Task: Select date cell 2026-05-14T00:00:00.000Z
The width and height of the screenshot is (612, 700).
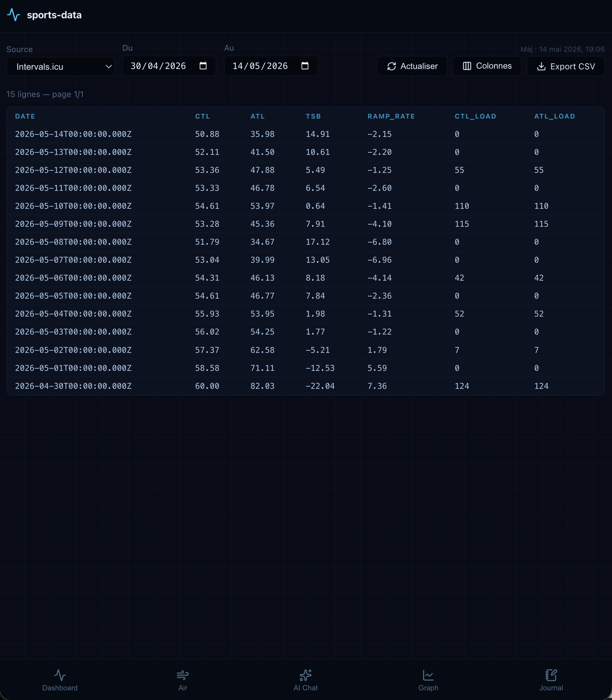Action: (73, 134)
